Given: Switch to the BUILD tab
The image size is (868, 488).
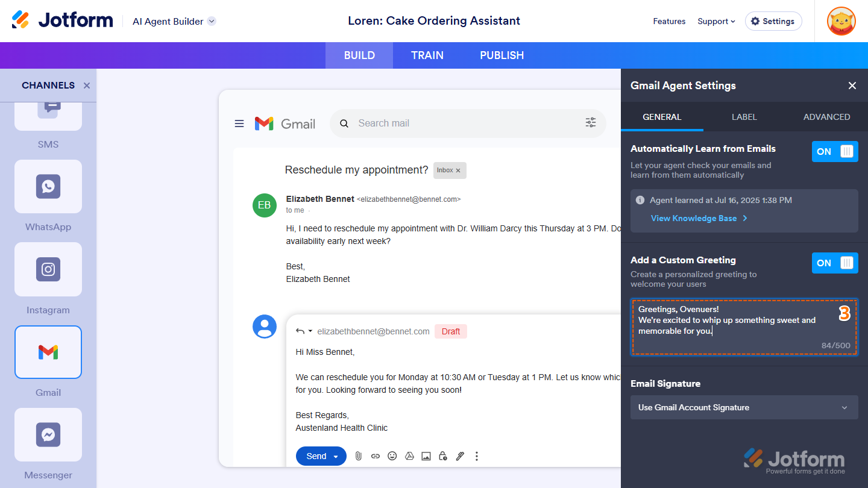Looking at the screenshot, I should 359,55.
